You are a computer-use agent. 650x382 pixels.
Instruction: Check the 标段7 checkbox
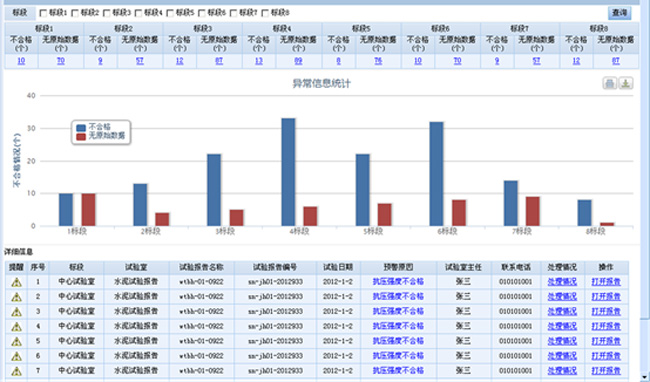233,13
